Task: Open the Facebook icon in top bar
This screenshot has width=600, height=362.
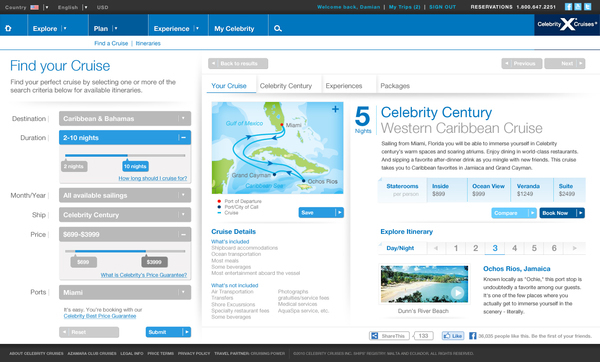Action: pyautogui.click(x=569, y=7)
